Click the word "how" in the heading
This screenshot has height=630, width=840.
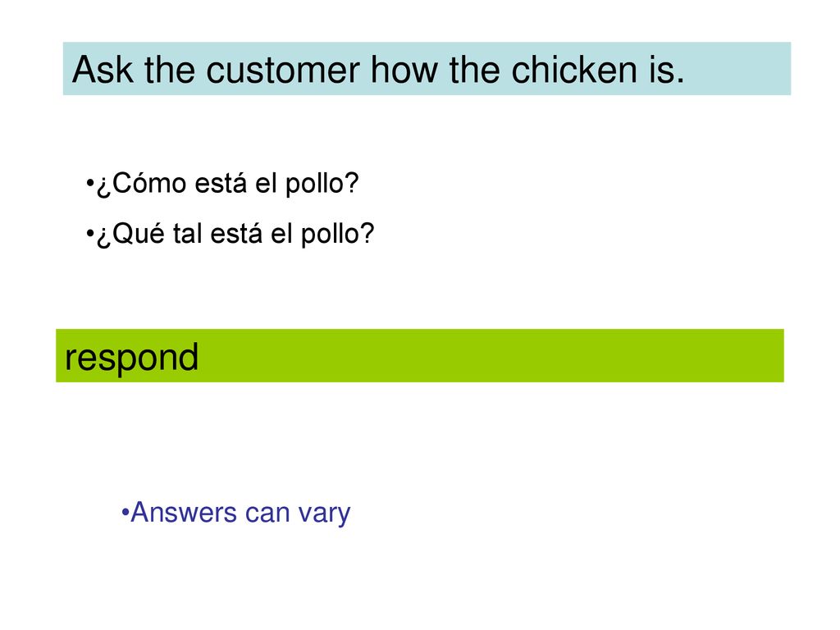click(404, 70)
